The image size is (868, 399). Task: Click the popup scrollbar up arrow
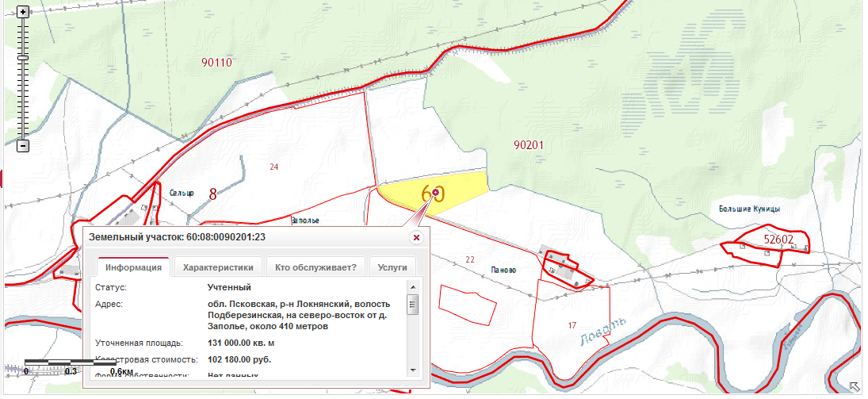(412, 287)
